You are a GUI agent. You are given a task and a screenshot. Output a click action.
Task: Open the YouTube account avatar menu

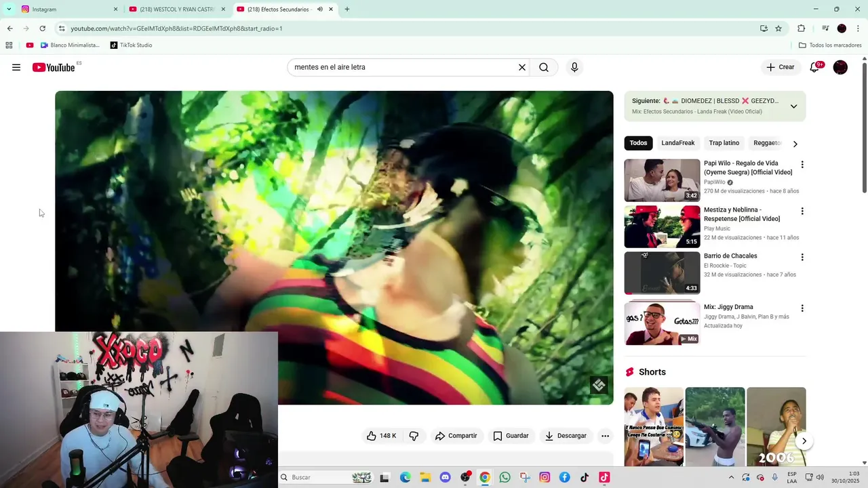[840, 67]
